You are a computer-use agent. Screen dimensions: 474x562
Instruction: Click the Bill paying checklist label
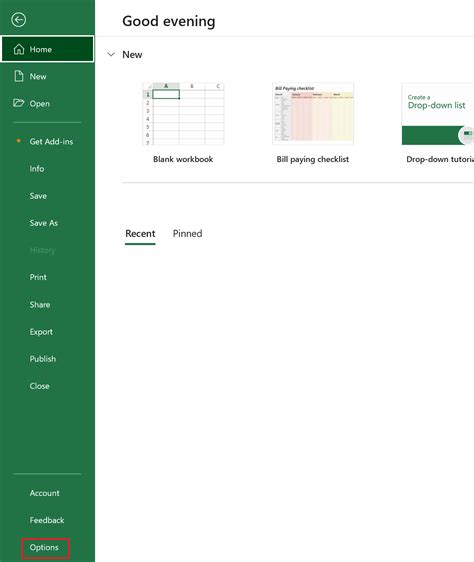pos(313,159)
